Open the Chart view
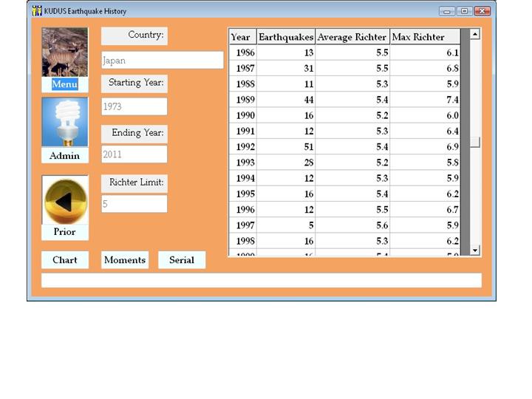This screenshot has height=399, width=532. point(65,260)
